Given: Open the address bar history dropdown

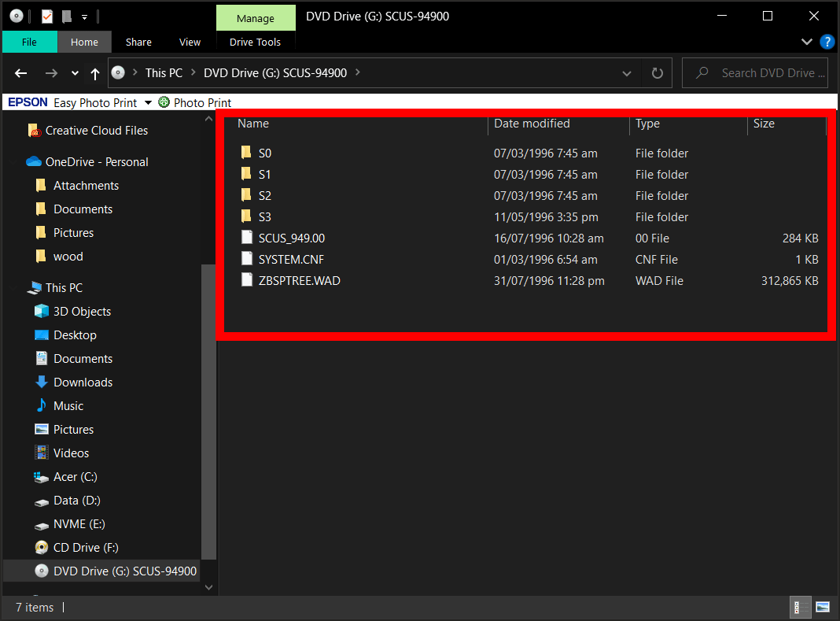Looking at the screenshot, I should pyautogui.click(x=626, y=72).
